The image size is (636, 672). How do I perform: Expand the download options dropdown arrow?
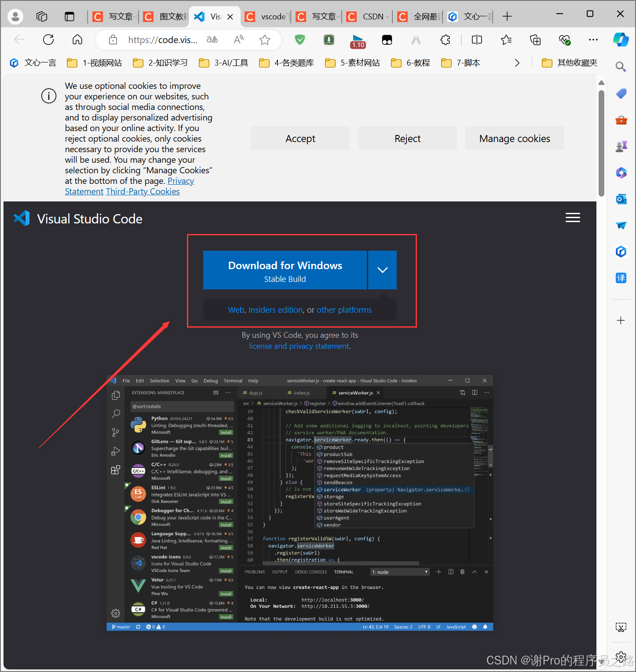click(382, 270)
